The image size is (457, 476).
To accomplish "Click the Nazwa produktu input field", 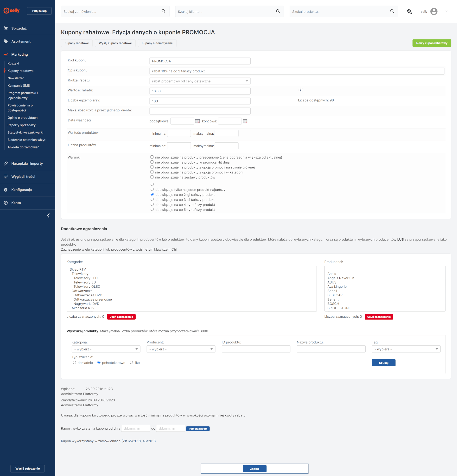I will pyautogui.click(x=331, y=349).
